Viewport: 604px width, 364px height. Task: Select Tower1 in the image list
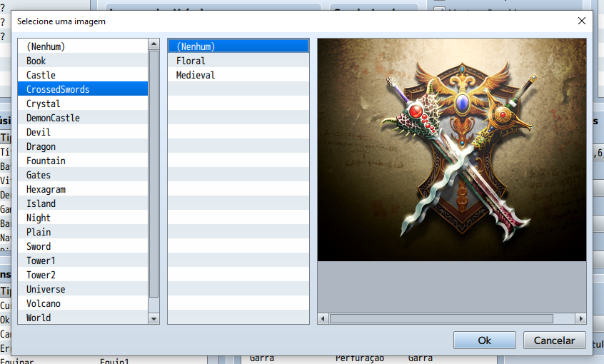tap(83, 261)
